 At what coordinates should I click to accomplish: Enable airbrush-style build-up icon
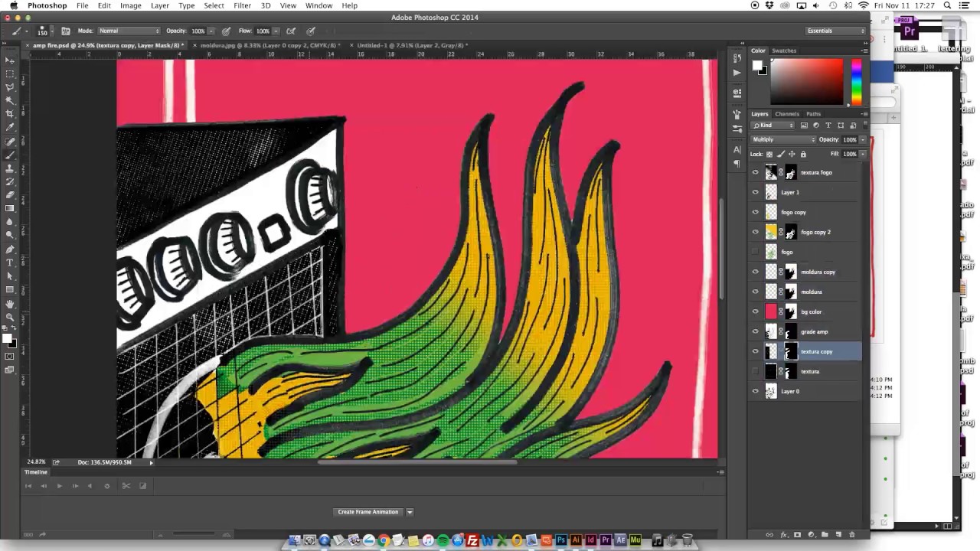pos(291,31)
